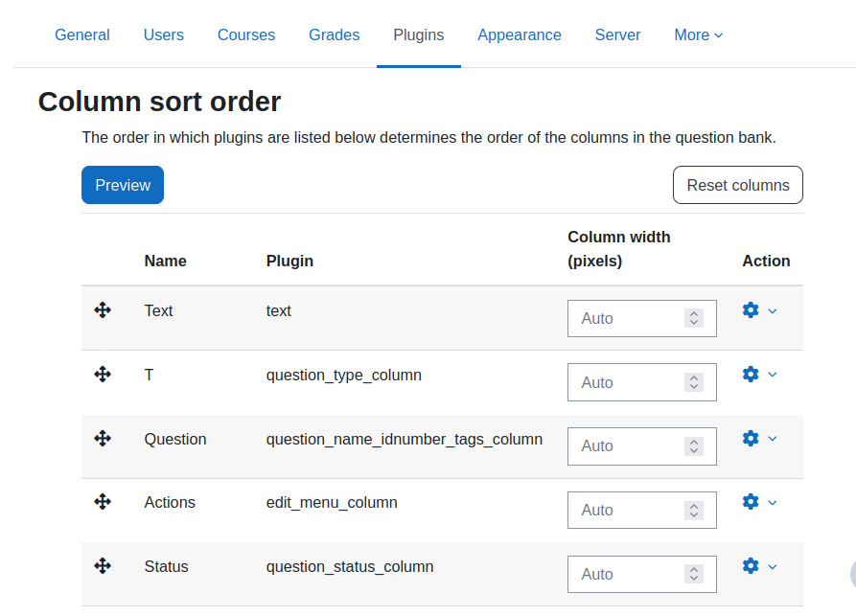Click the width stepper for the Actions row
The width and height of the screenshot is (856, 616).
(694, 511)
